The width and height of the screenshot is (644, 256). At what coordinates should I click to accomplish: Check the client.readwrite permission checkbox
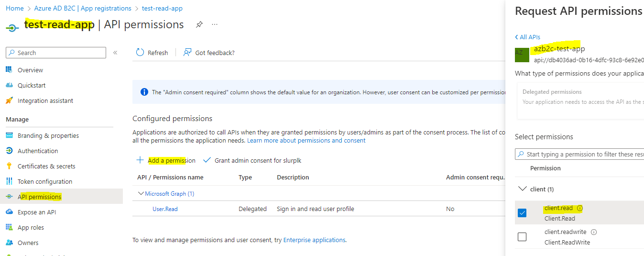[x=522, y=237]
